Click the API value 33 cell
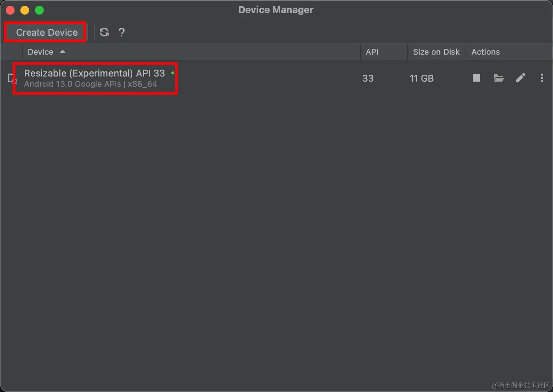The height and width of the screenshot is (392, 553). click(x=368, y=78)
